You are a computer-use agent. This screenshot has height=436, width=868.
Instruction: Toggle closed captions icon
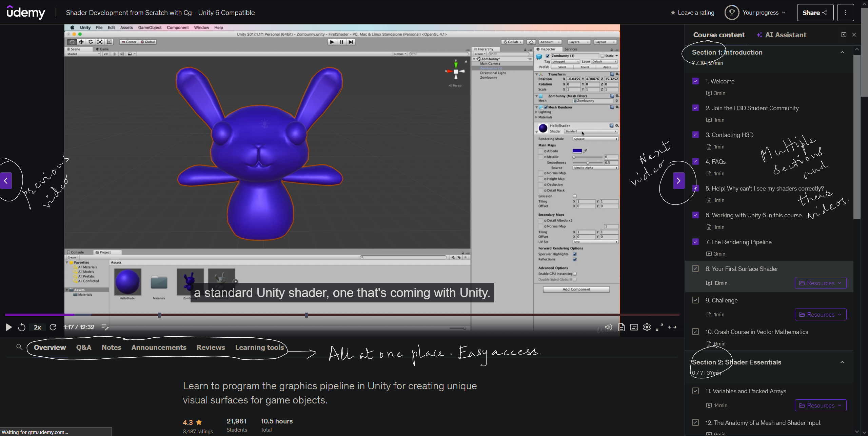(634, 327)
